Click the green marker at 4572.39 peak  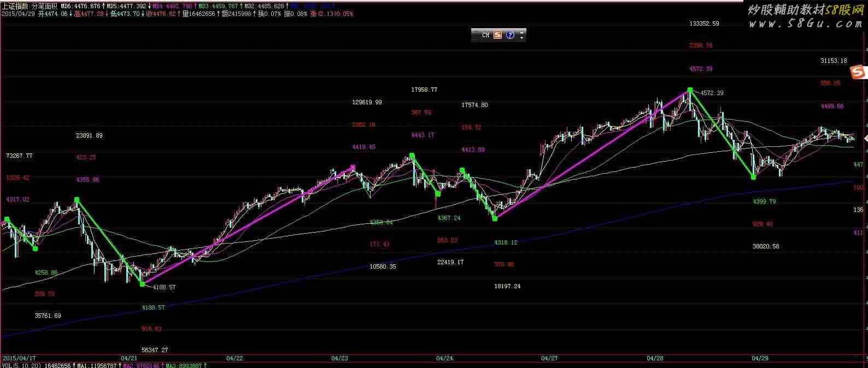pyautogui.click(x=690, y=89)
